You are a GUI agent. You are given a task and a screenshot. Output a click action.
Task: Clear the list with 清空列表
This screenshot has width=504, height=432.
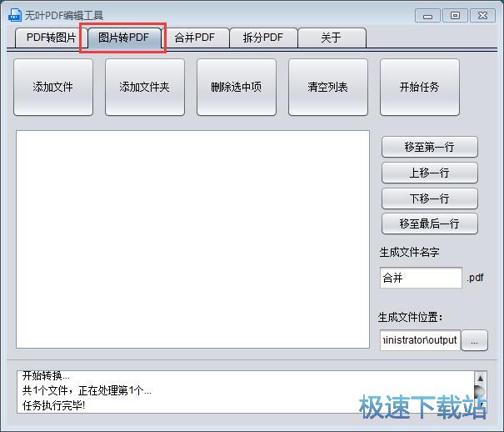pos(328,88)
